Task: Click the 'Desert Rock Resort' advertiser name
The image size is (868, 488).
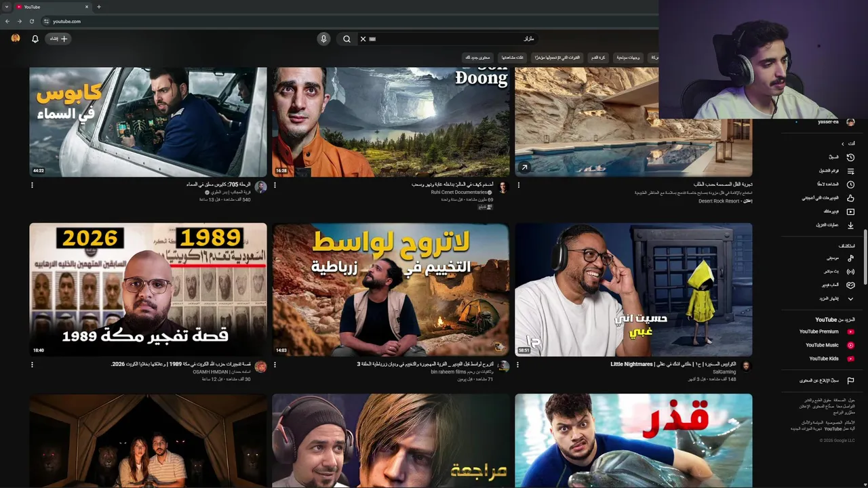Action: tap(719, 201)
